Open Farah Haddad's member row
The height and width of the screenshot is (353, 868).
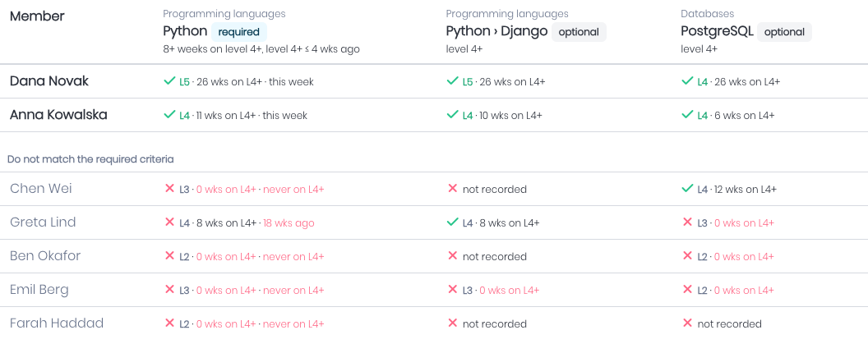(434, 323)
